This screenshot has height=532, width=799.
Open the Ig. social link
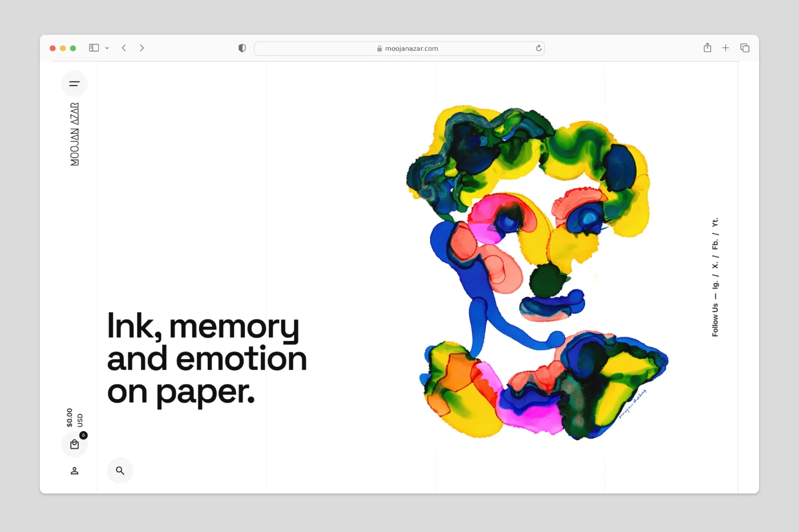[x=715, y=284]
